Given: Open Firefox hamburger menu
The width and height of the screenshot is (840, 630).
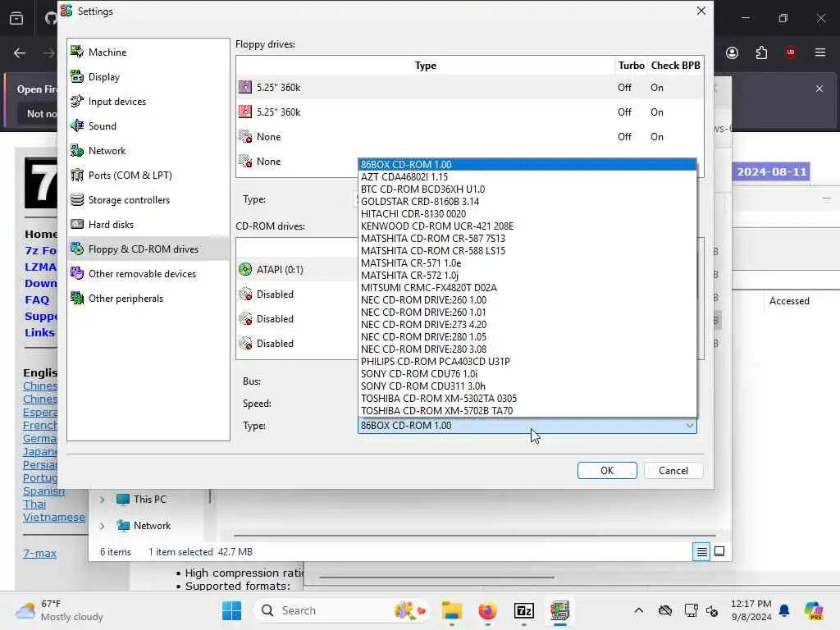Looking at the screenshot, I should pos(820,52).
